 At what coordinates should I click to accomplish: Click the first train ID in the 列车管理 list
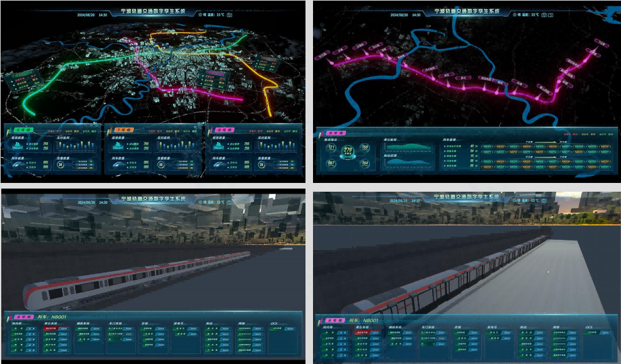[486, 147]
